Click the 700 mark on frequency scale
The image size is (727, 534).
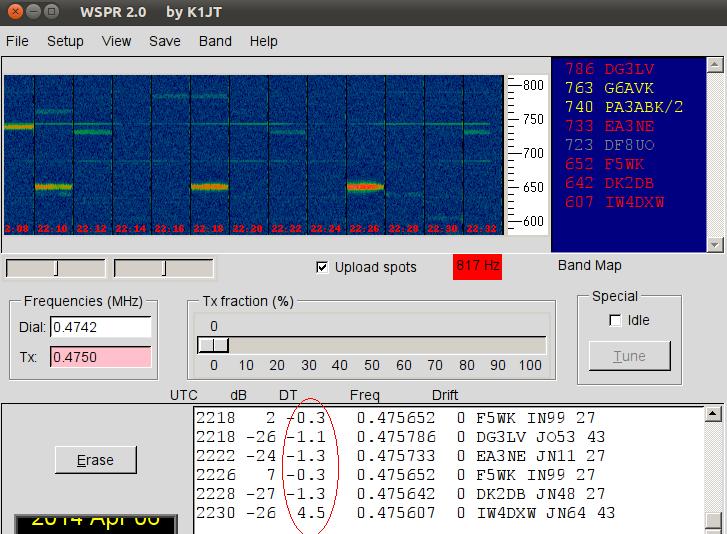(533, 153)
